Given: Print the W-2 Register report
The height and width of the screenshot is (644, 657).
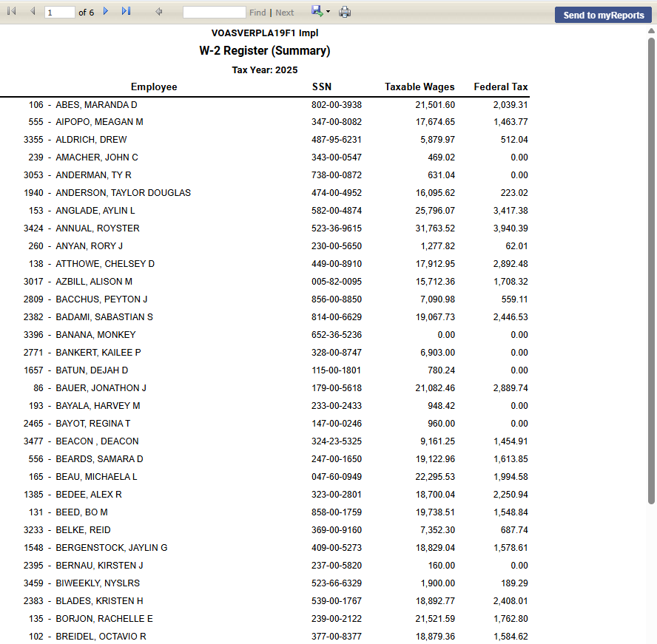Looking at the screenshot, I should (x=345, y=13).
